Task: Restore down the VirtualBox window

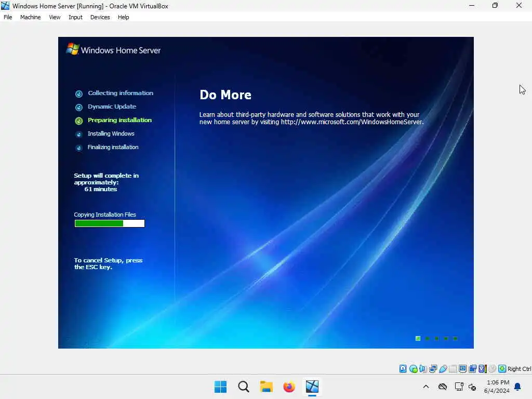Action: (495, 5)
